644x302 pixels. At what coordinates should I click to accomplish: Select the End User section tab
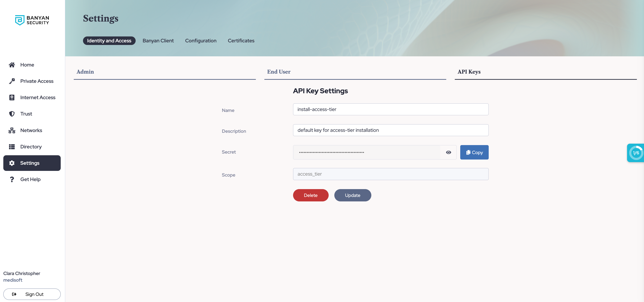point(279,72)
